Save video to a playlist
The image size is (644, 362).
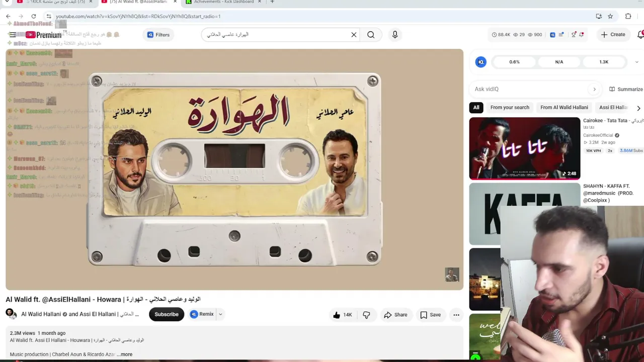(430, 315)
